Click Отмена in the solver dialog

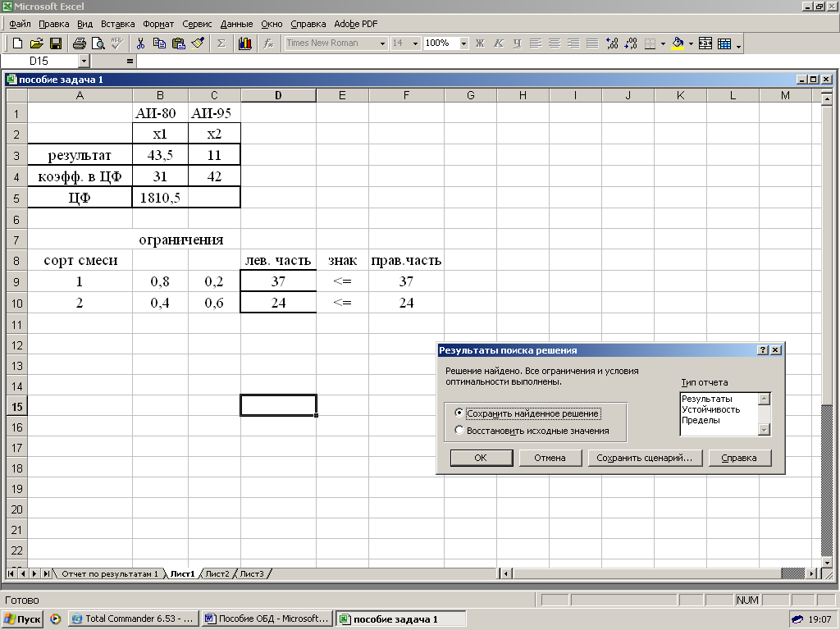[550, 458]
